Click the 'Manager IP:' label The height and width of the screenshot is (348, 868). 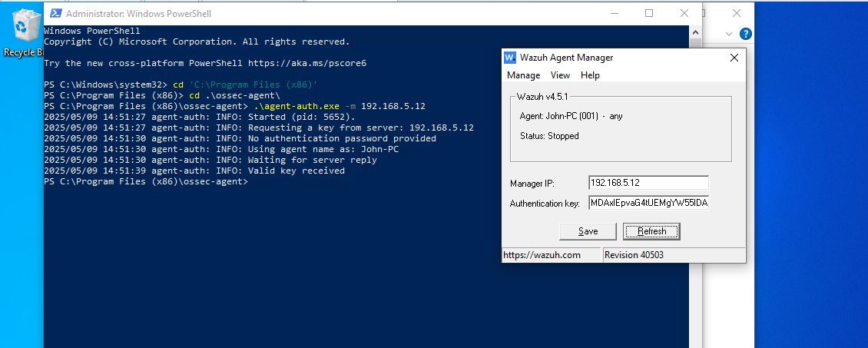532,183
